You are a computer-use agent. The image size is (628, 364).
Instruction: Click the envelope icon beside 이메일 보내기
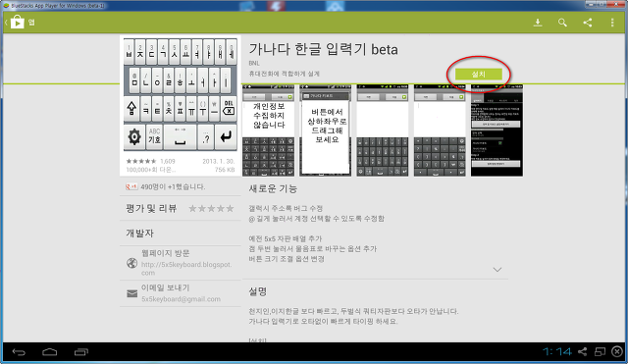(x=131, y=293)
